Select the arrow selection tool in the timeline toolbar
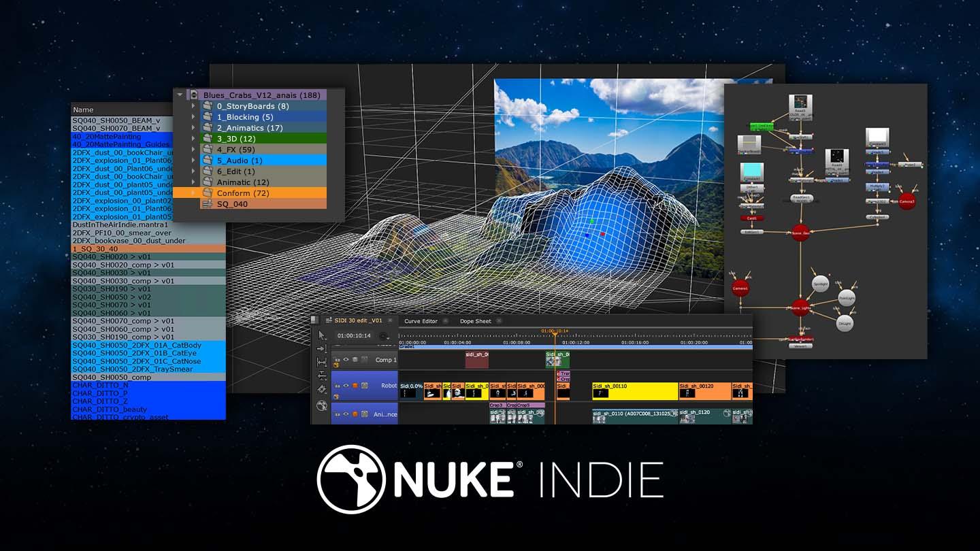 click(x=321, y=335)
